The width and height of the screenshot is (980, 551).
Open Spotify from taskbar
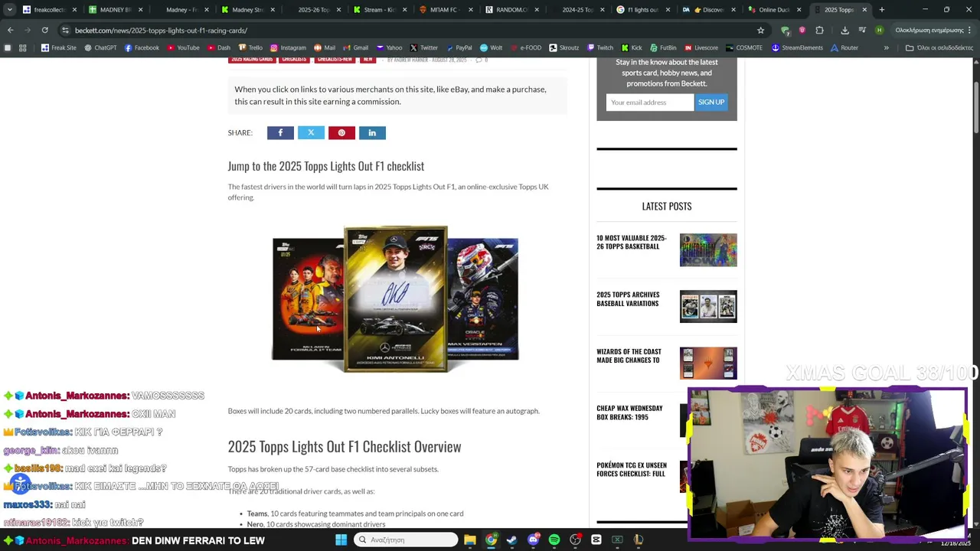click(x=554, y=540)
